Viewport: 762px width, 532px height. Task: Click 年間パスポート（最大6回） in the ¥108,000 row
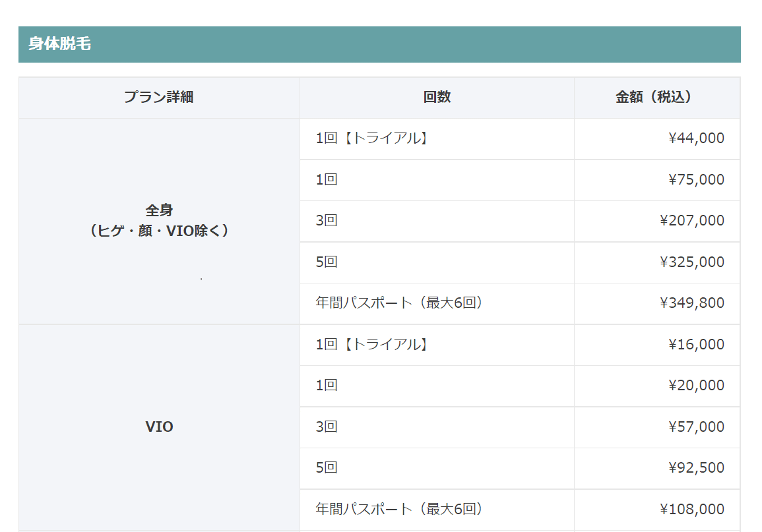399,509
